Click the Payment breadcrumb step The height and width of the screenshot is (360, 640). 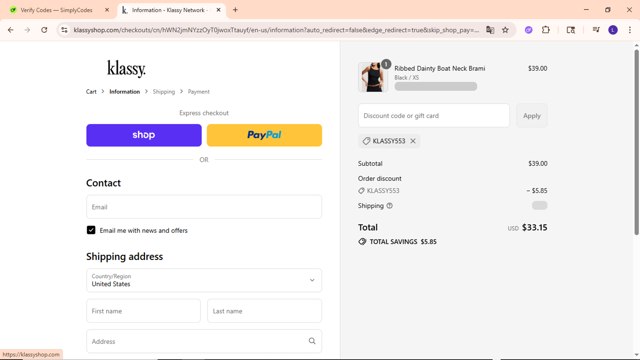click(199, 91)
